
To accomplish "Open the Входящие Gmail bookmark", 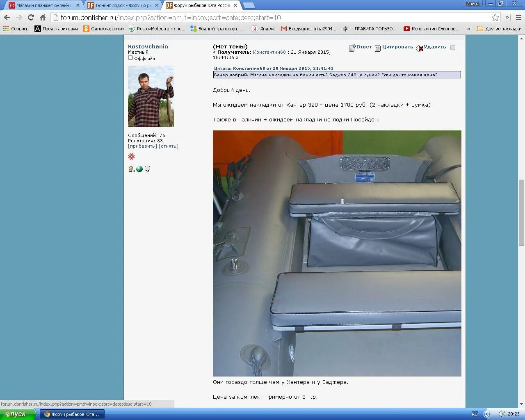I will [x=308, y=29].
